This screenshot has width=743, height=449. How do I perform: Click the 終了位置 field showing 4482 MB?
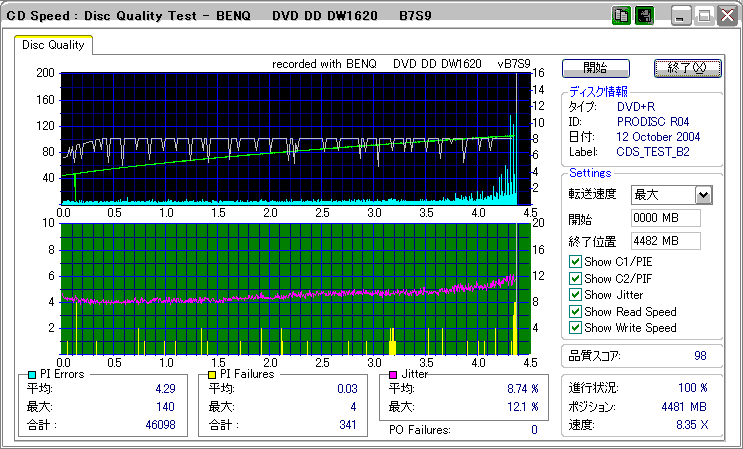(x=665, y=241)
